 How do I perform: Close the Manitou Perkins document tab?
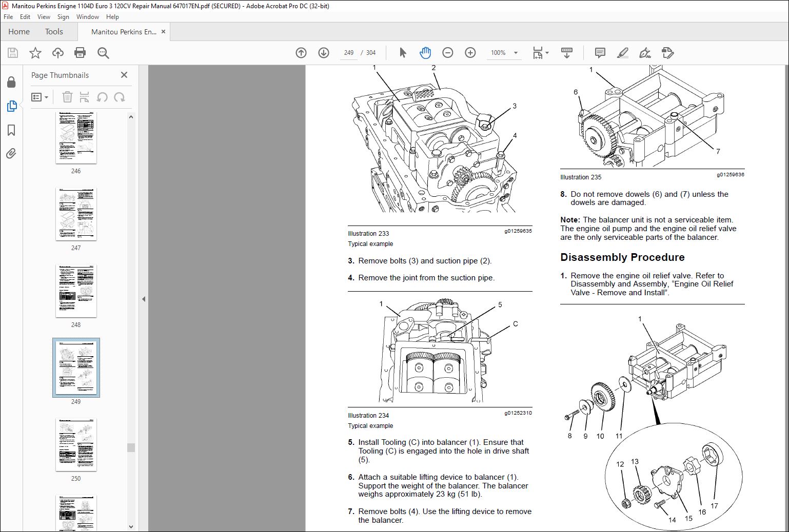[x=163, y=32]
